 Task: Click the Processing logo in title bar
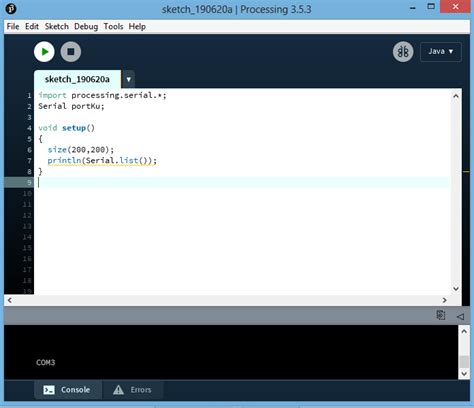(x=11, y=8)
